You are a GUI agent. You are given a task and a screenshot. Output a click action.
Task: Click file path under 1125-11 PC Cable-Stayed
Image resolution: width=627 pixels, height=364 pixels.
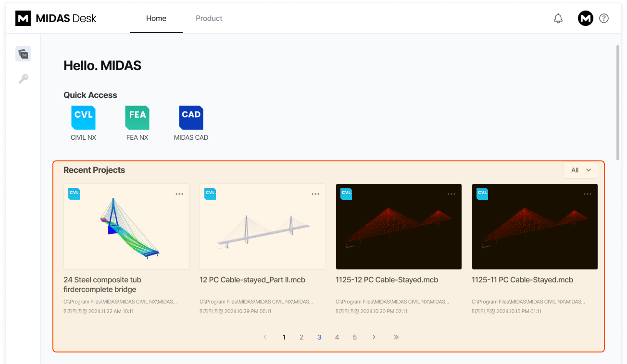(528, 302)
